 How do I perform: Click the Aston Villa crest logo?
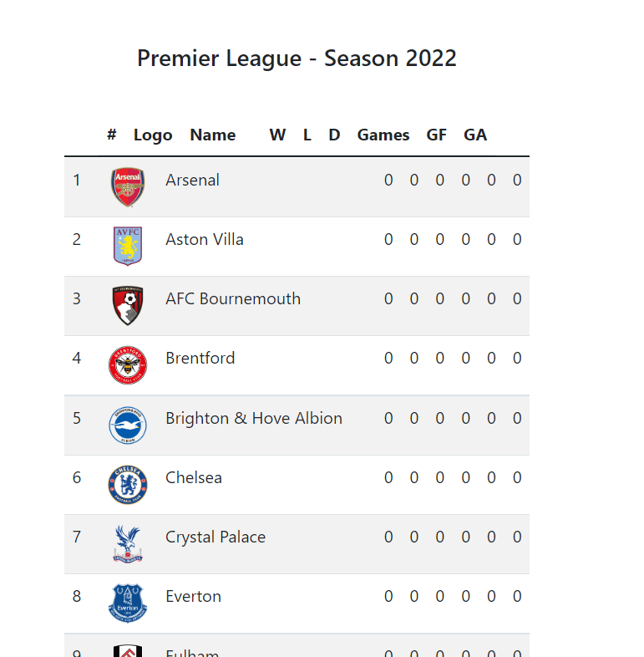point(128,246)
